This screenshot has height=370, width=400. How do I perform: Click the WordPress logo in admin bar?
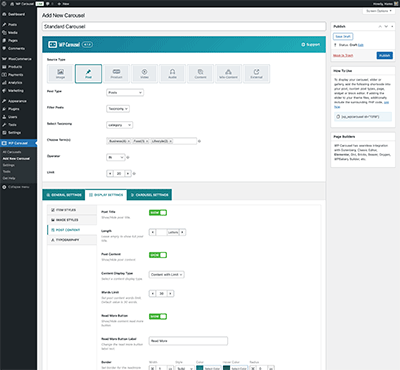[4, 4]
